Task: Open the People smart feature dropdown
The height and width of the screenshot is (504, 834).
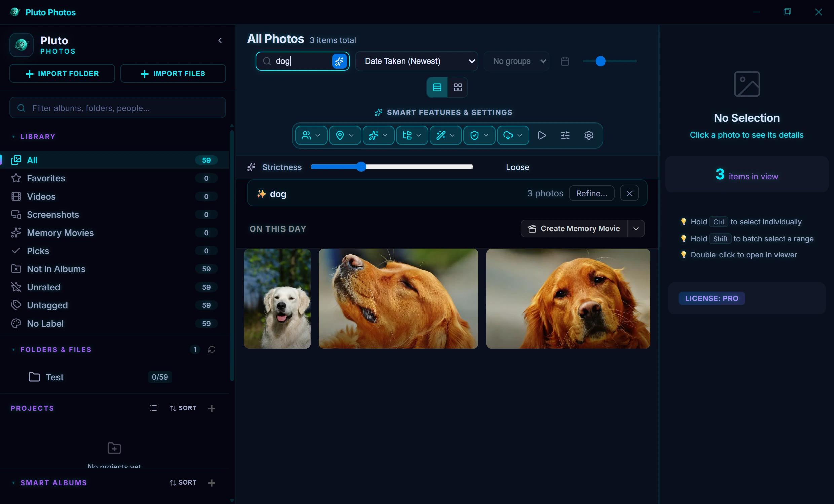Action: (x=311, y=135)
